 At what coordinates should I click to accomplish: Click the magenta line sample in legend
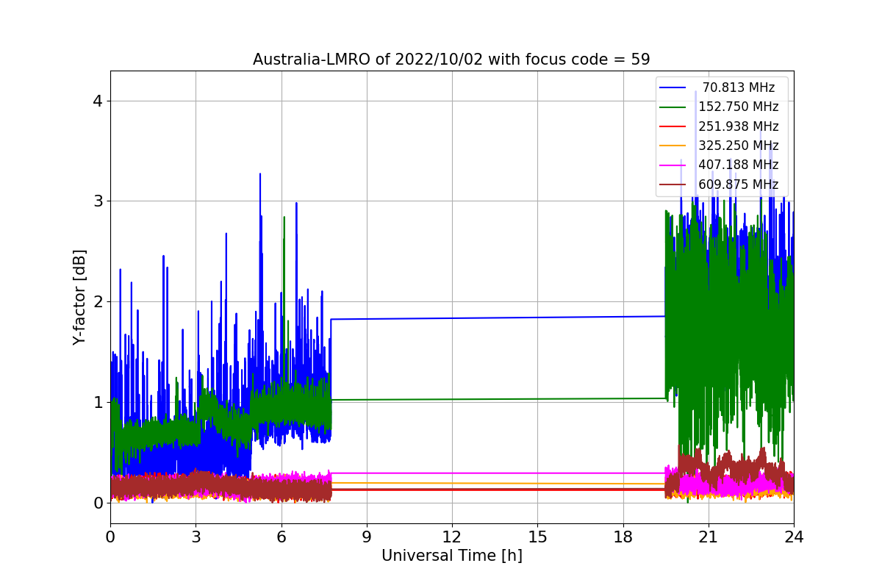[x=673, y=165]
